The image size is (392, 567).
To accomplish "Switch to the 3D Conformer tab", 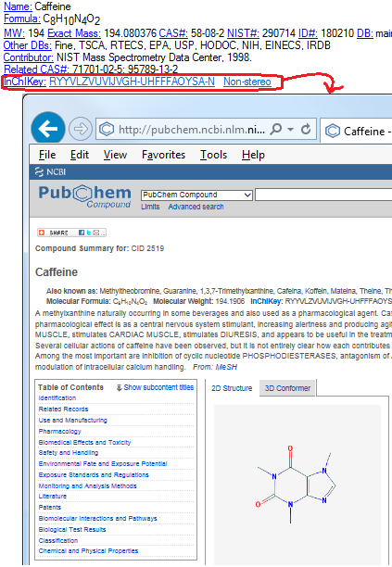I will tap(287, 388).
